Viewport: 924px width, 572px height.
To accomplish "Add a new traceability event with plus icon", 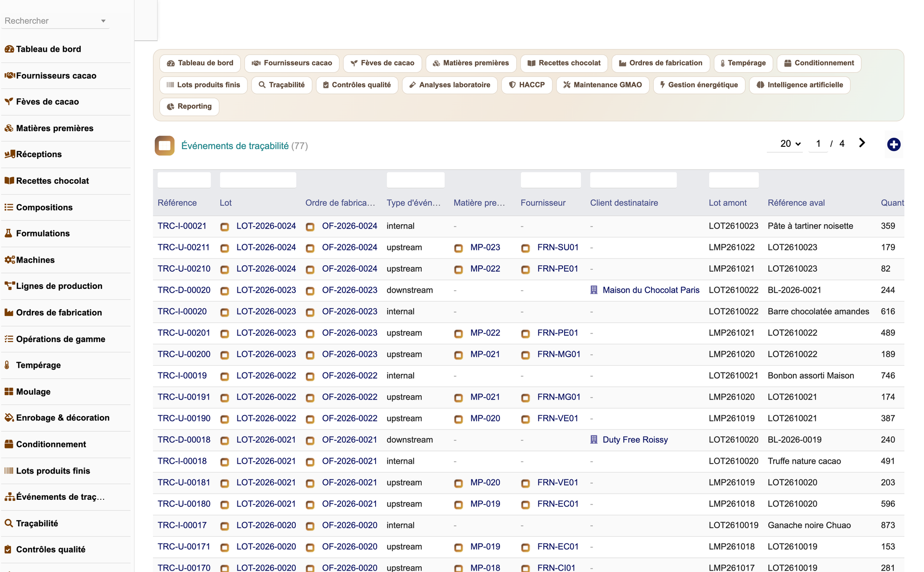I will (894, 144).
